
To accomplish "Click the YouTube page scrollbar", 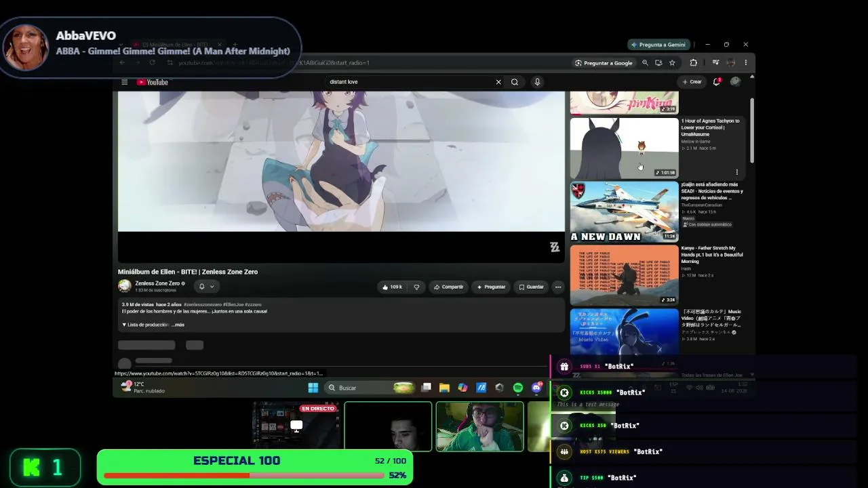I will tap(751, 130).
